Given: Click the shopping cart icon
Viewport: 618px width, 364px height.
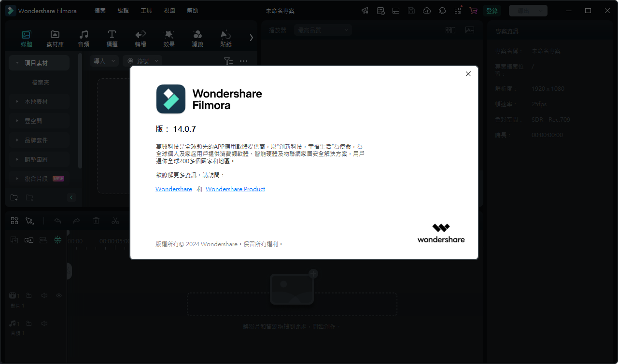Looking at the screenshot, I should point(473,11).
